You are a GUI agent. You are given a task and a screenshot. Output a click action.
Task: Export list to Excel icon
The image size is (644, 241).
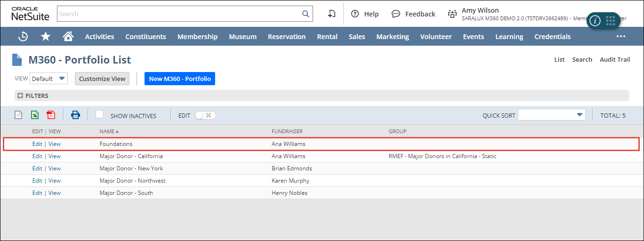35,115
